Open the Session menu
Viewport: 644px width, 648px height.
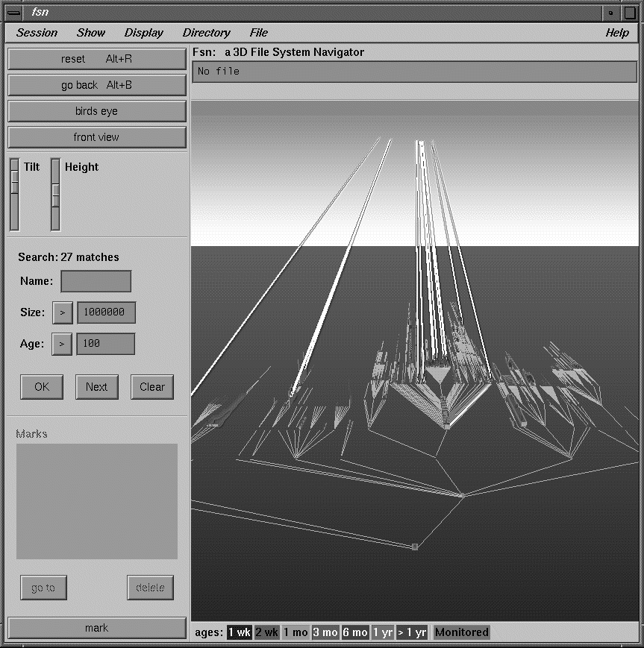click(37, 33)
